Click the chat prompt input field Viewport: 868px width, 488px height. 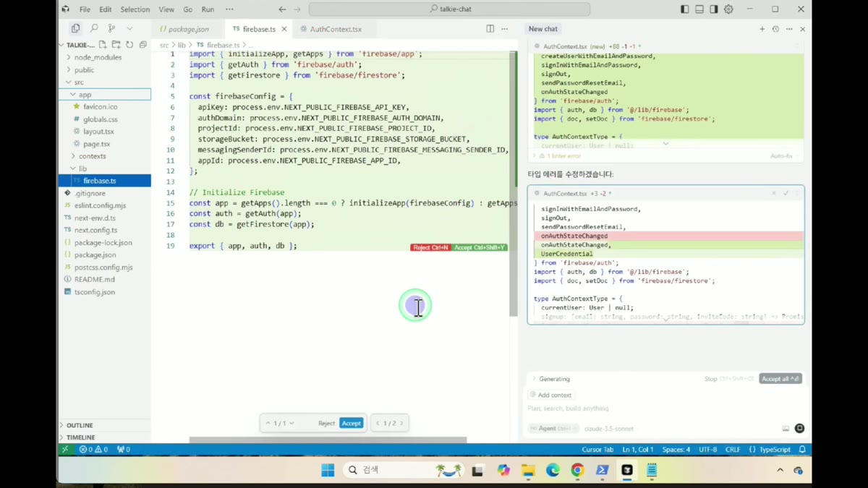pos(665,408)
